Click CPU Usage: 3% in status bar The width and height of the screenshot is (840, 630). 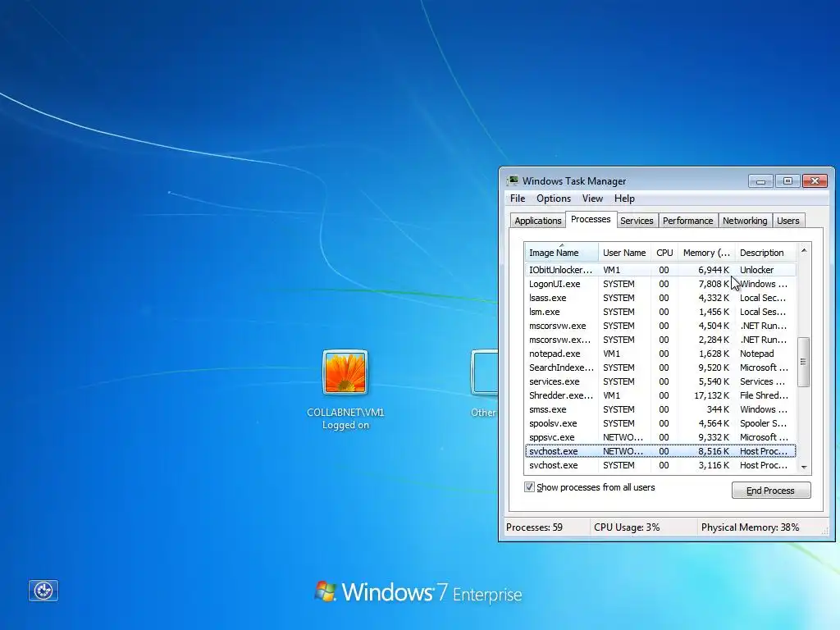626,527
